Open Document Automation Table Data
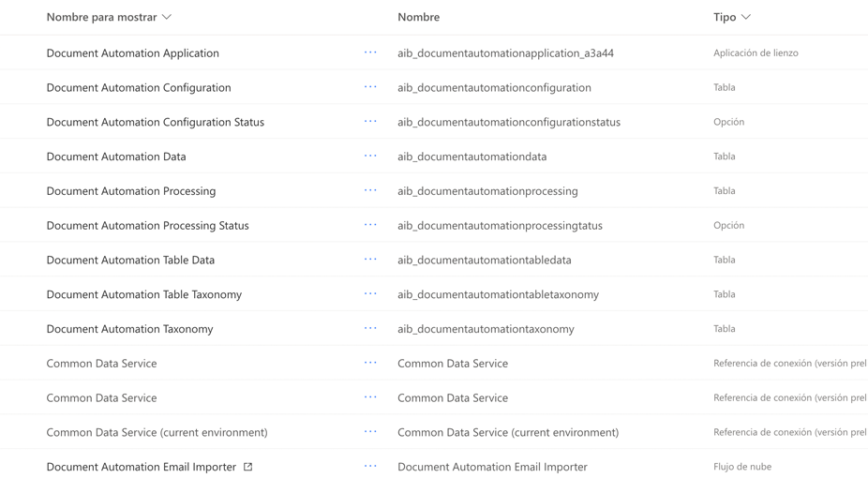The image size is (868, 478). [130, 260]
